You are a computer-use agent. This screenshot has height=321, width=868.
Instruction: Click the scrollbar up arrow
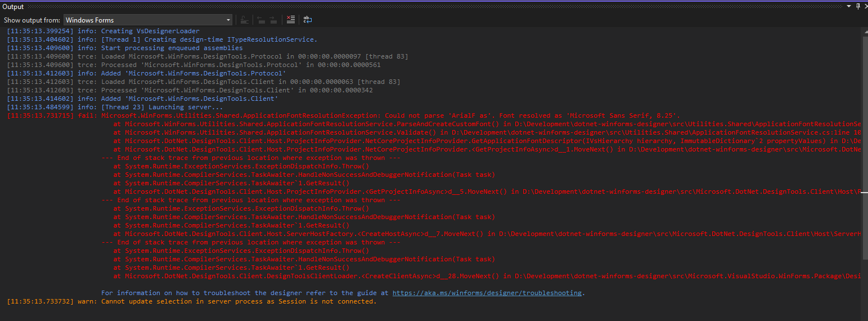pyautogui.click(x=865, y=30)
